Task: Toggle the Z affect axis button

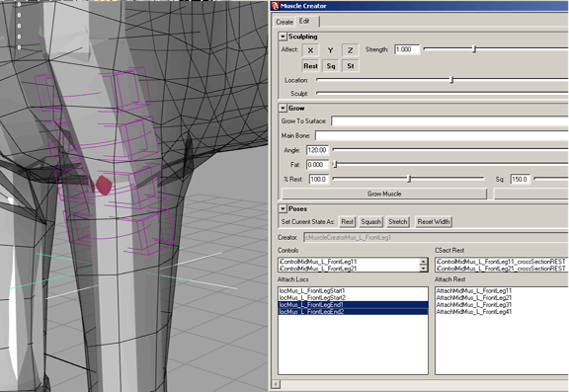Action: [x=350, y=50]
